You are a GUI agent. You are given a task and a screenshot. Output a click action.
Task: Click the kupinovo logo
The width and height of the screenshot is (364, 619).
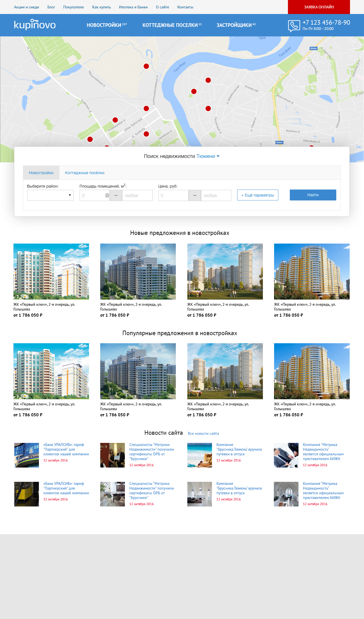coord(35,25)
